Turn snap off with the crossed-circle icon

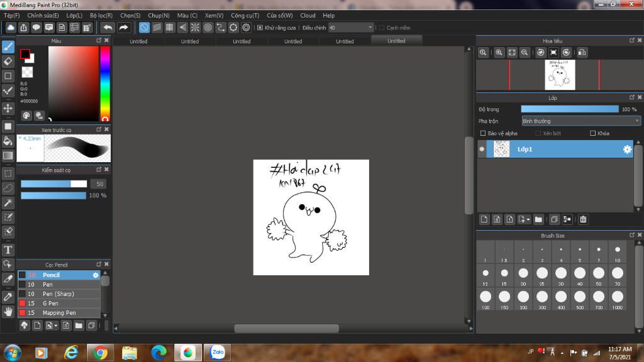pos(144,28)
